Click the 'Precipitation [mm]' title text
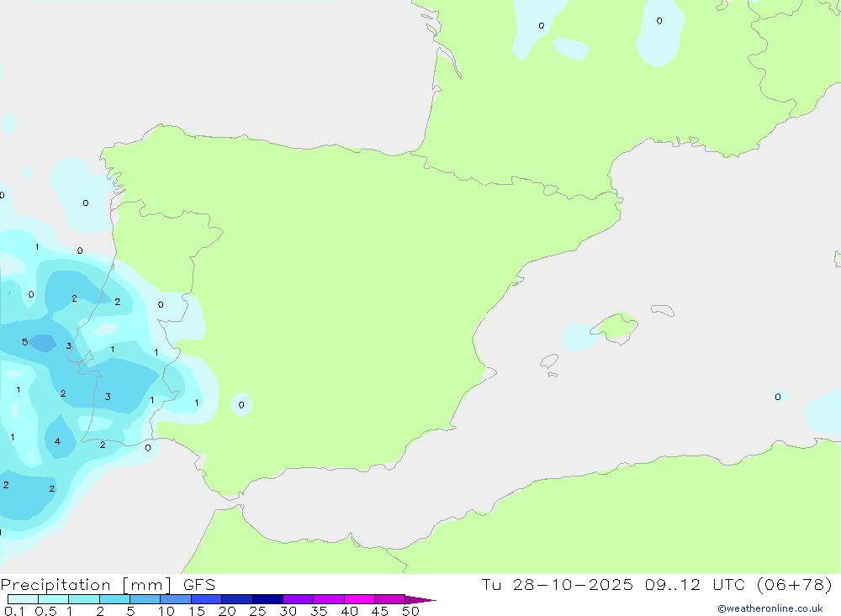 pyautogui.click(x=86, y=585)
